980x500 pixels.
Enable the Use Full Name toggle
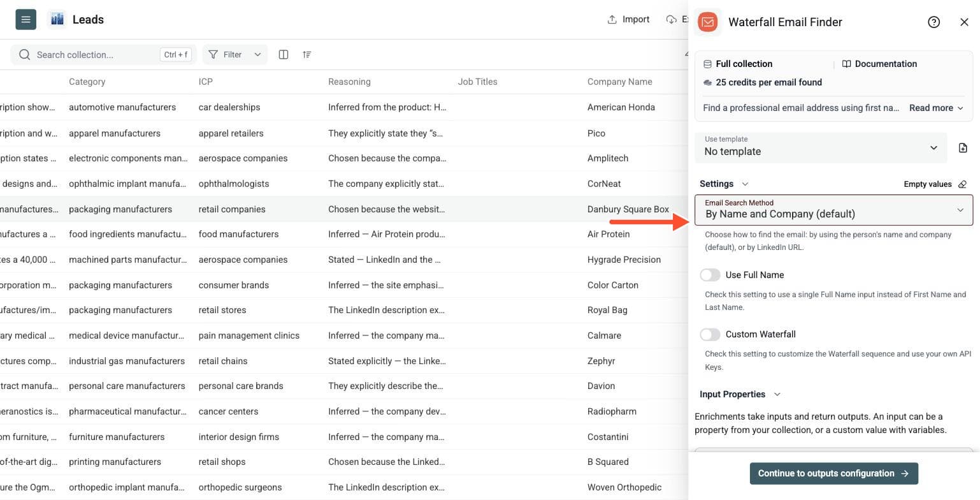coord(710,275)
